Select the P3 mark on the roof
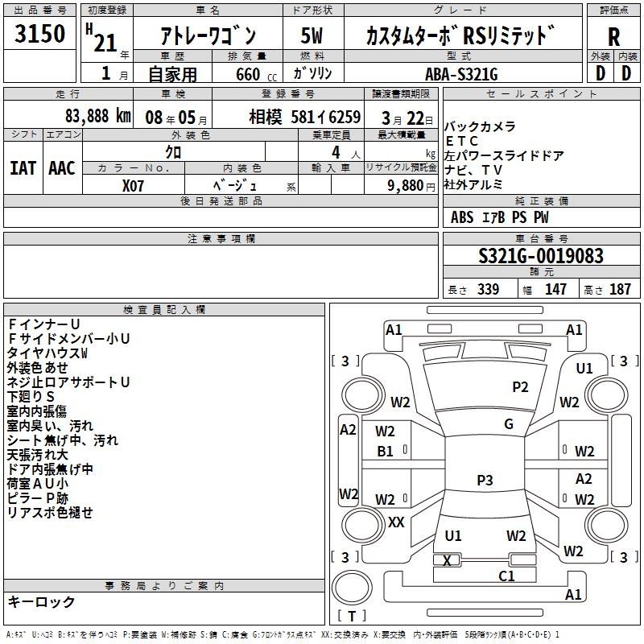The width and height of the screenshot is (644, 644). tap(485, 480)
